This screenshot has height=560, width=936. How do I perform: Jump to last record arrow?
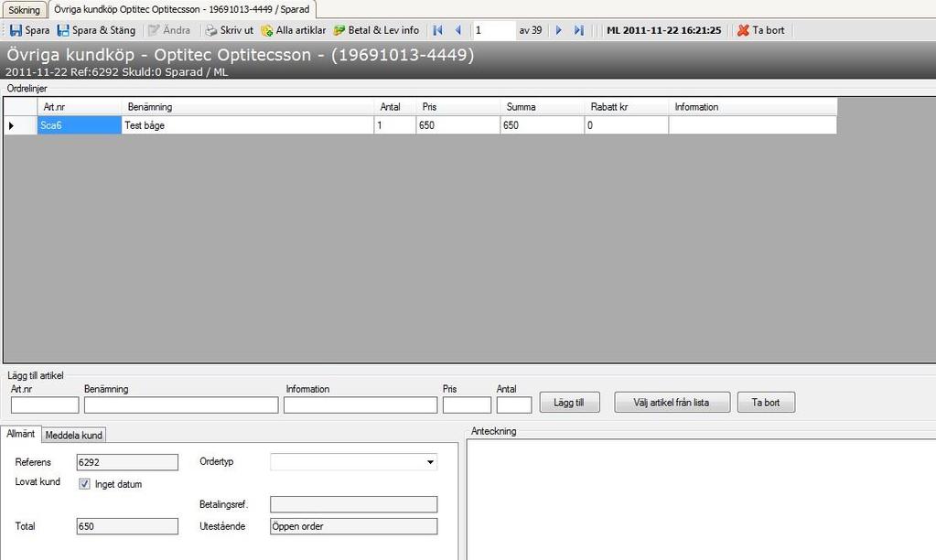[x=578, y=30]
